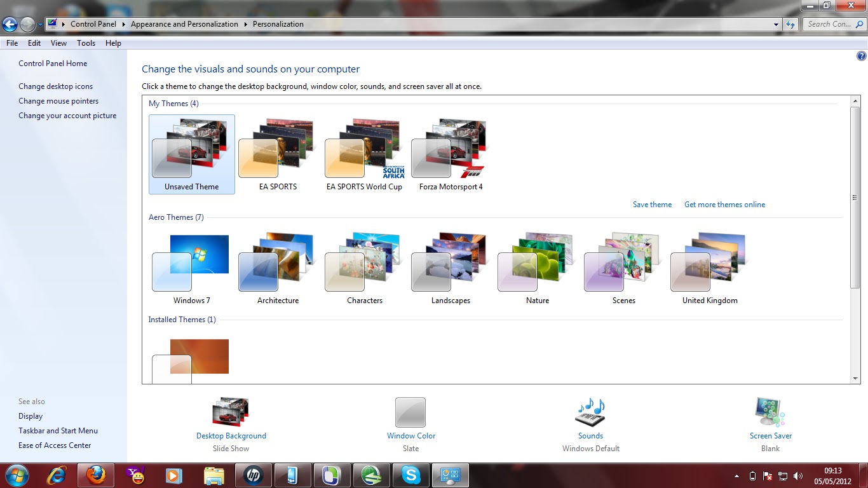Go back with the Back arrow button
Viewport: 868px width, 488px height.
[10, 24]
